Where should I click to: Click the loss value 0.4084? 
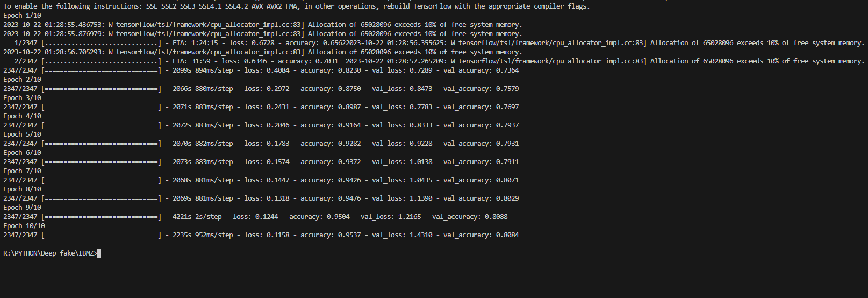278,70
